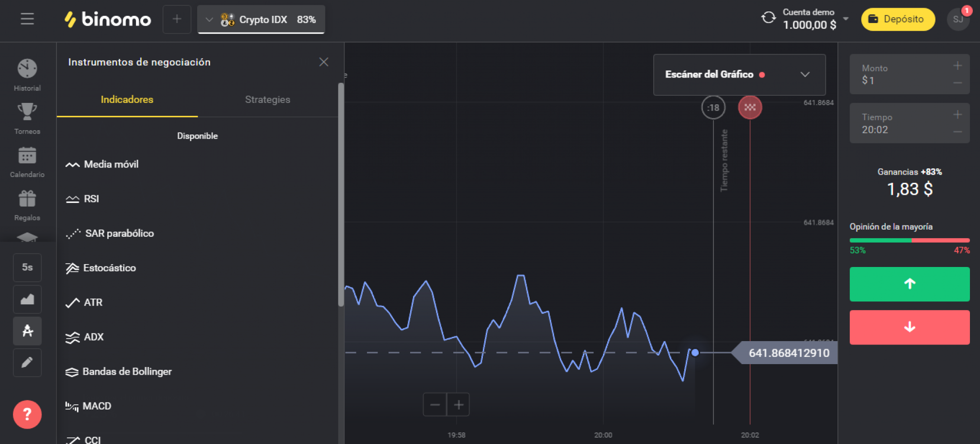Open the Cuenta demo account dropdown

(x=846, y=19)
